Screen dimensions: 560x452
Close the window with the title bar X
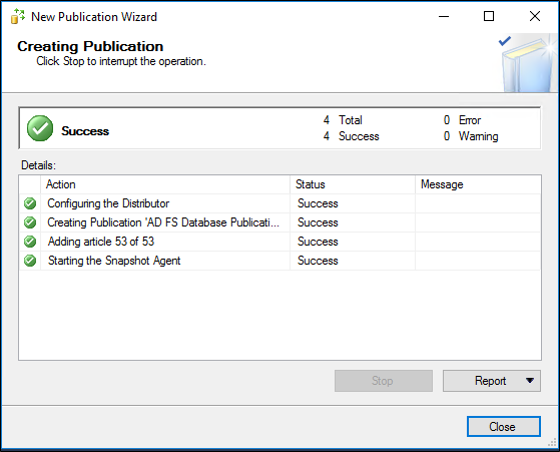pos(535,16)
